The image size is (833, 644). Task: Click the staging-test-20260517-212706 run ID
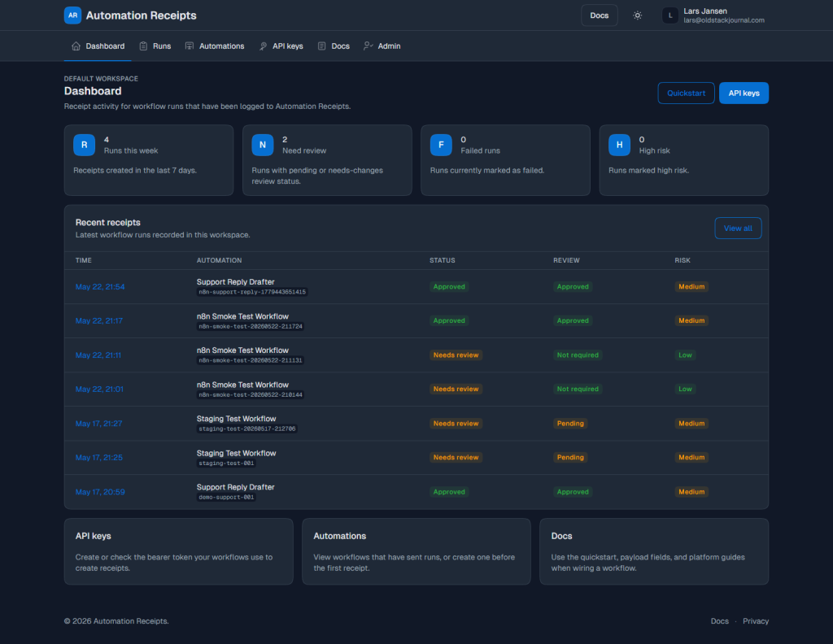coord(247,429)
